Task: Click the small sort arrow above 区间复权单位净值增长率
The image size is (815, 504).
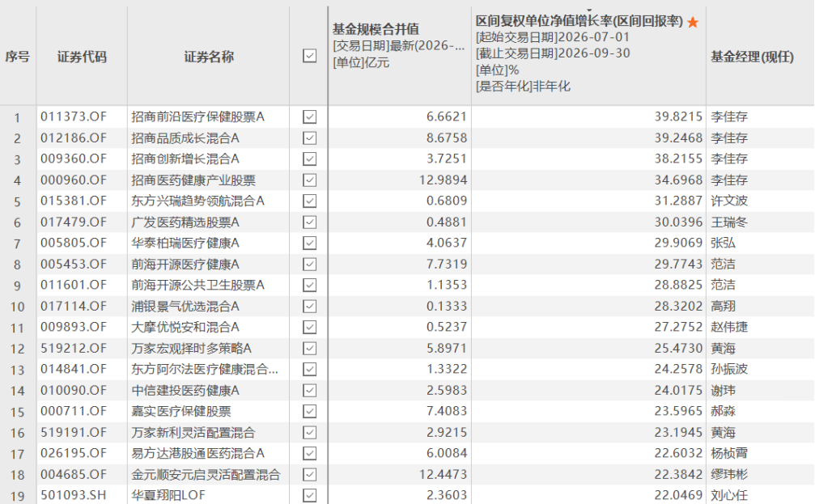Action: [x=589, y=10]
